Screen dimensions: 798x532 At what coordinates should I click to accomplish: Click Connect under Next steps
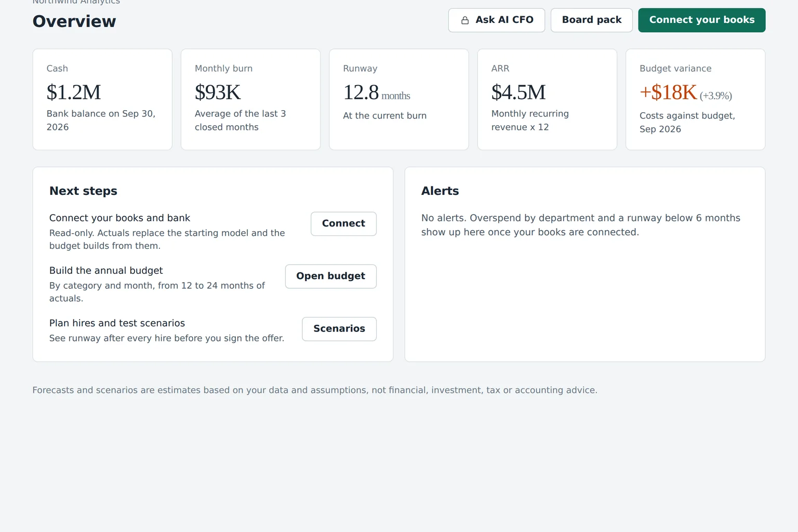click(x=343, y=224)
